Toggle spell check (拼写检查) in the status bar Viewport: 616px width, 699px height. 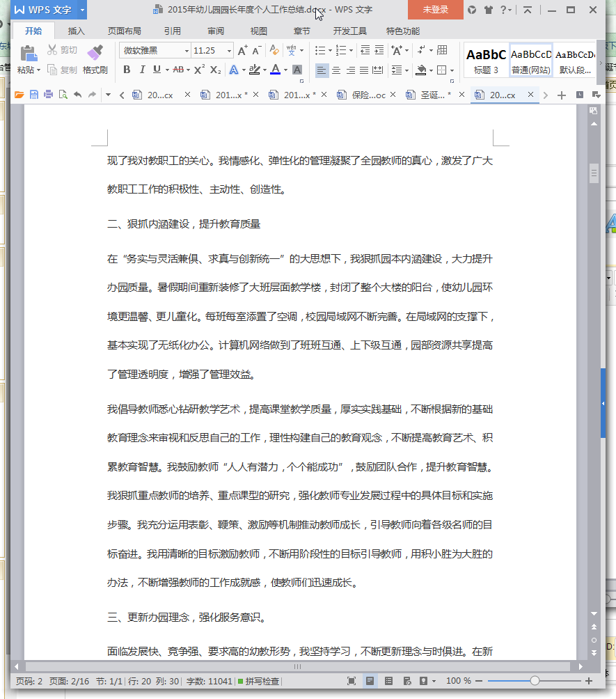pos(258,681)
